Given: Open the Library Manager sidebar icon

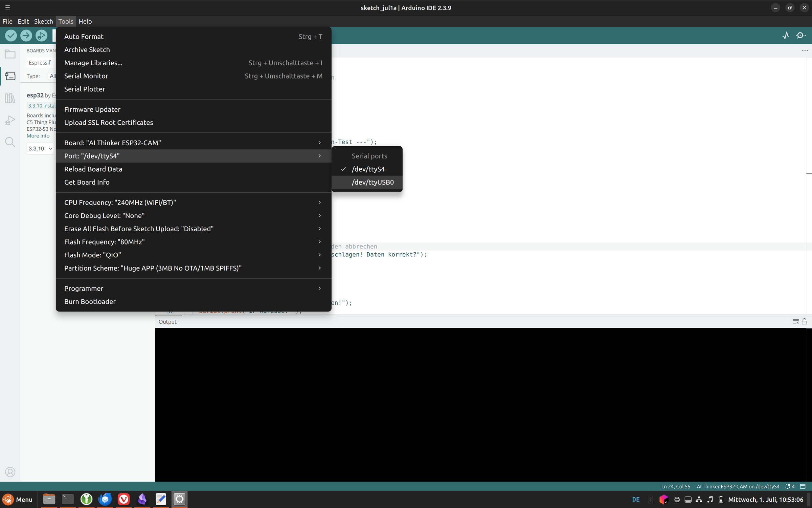Looking at the screenshot, I should 10,98.
